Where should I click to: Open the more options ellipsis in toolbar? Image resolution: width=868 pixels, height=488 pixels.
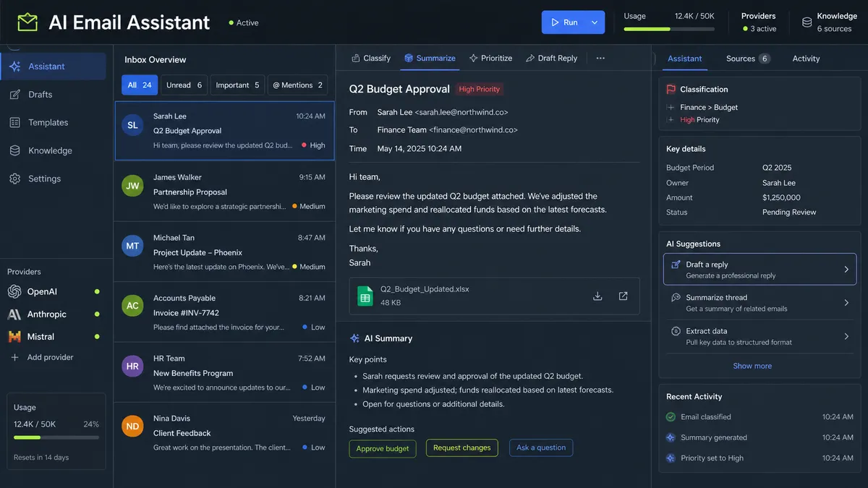click(x=600, y=58)
